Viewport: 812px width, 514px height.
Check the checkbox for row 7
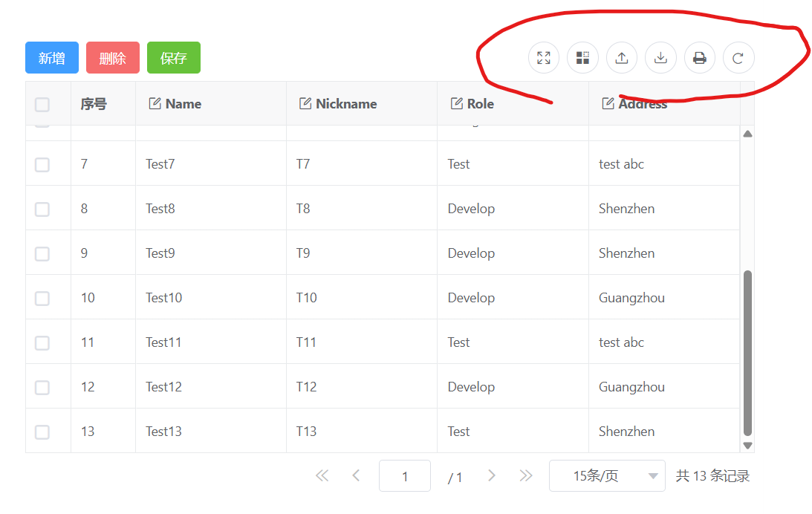(x=42, y=164)
